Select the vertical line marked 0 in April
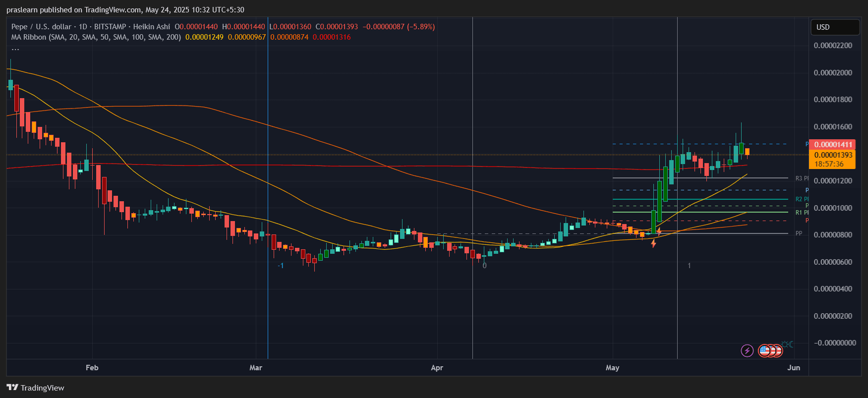This screenshot has width=868, height=398. click(472, 188)
